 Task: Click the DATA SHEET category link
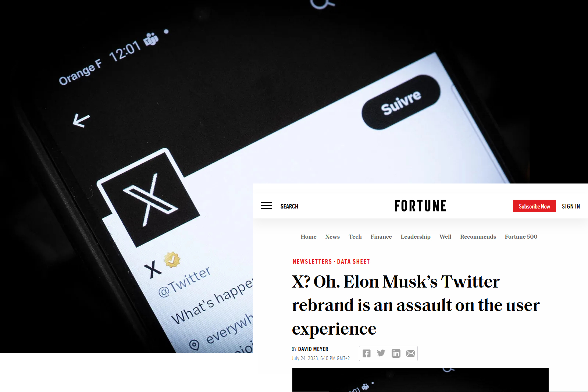coord(353,261)
